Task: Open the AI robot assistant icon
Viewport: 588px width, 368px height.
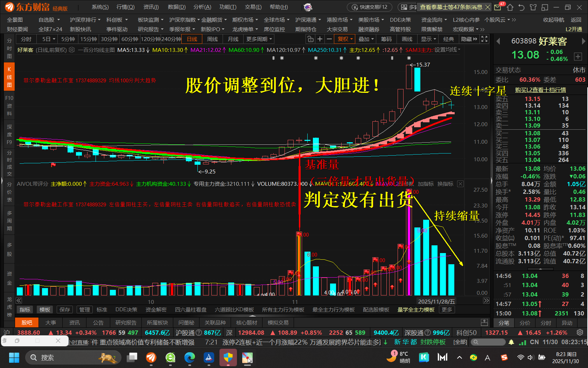Action: coord(308,7)
